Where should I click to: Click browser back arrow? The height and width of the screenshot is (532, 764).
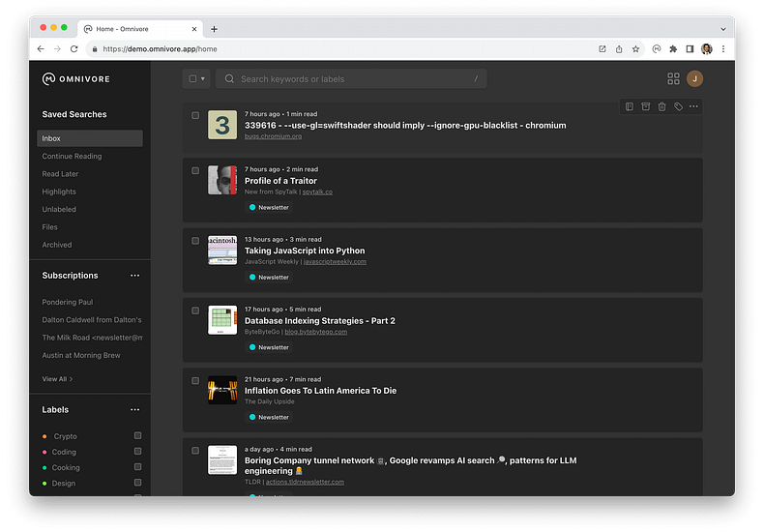click(x=41, y=49)
